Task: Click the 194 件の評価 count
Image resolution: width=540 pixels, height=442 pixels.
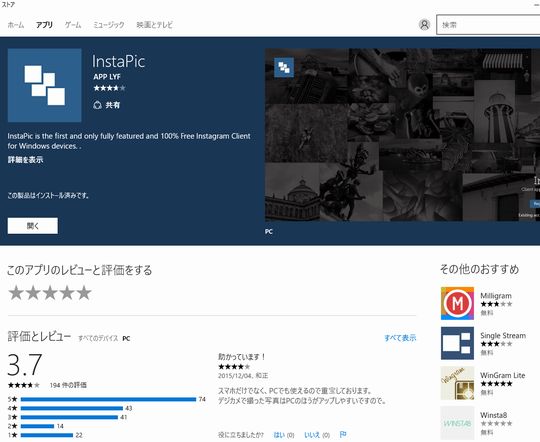Action: click(68, 385)
